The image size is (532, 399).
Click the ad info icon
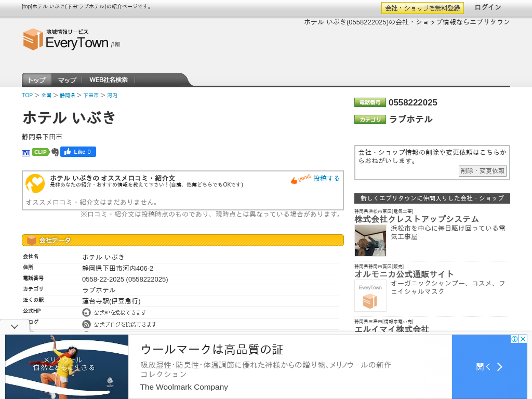pos(515,339)
